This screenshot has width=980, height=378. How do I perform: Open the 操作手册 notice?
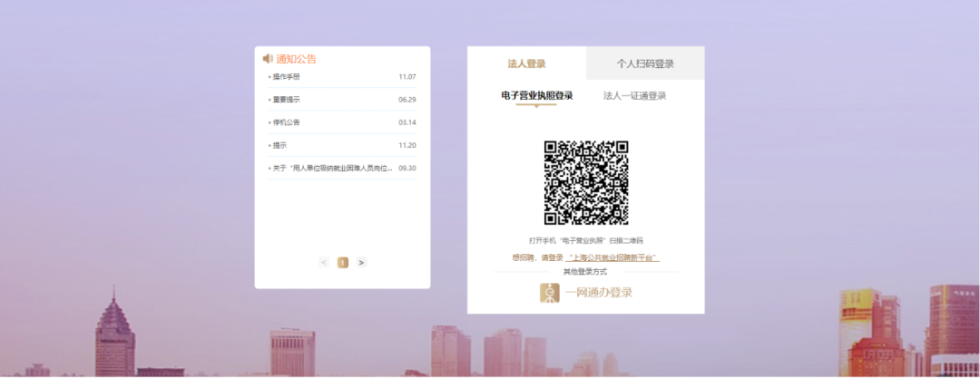[286, 77]
